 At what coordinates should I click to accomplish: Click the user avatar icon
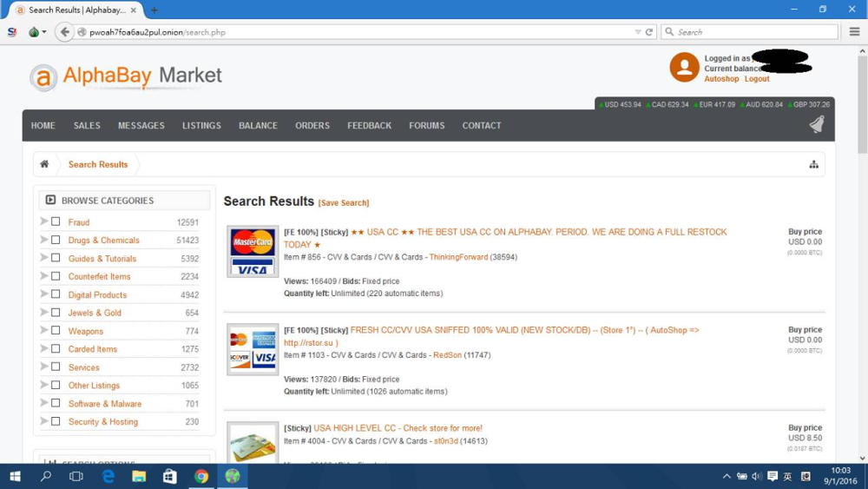click(684, 68)
